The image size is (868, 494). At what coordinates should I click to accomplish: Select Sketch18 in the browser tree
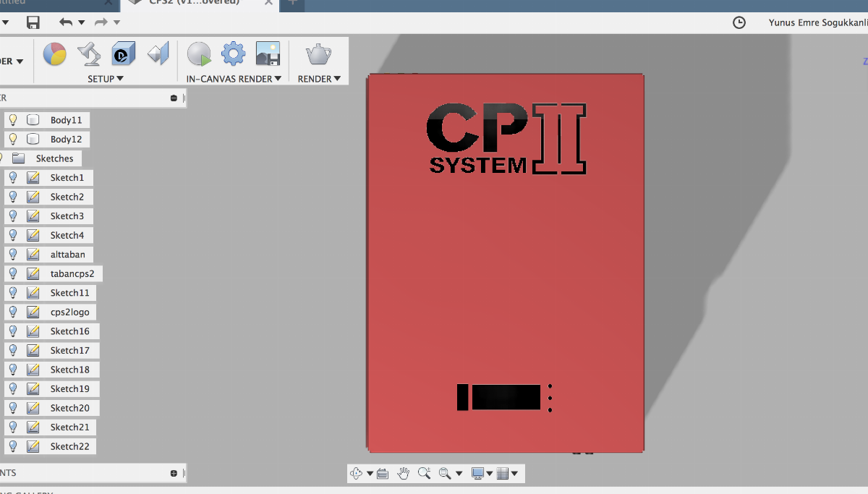point(70,370)
